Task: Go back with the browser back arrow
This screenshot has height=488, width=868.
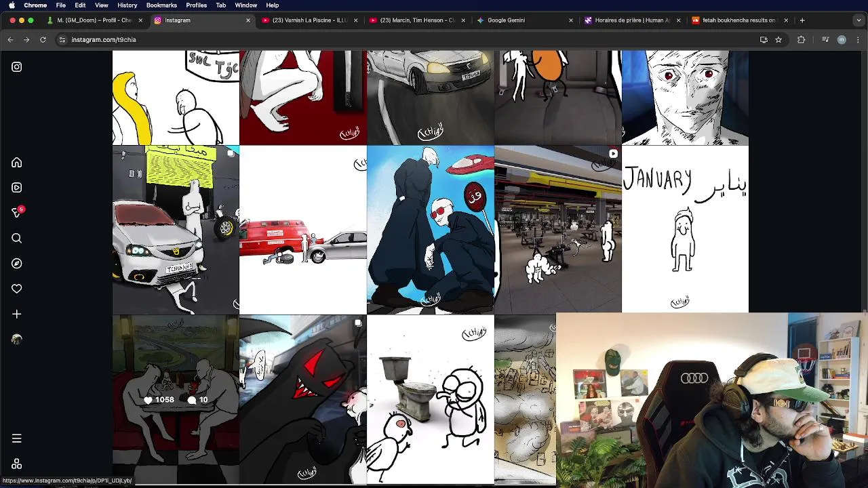Action: (10, 40)
